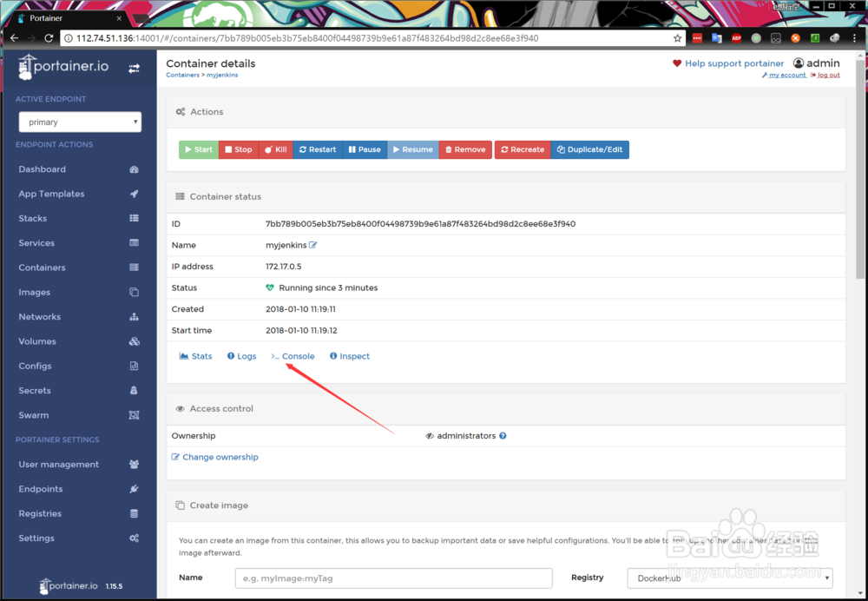868x601 pixels.
Task: Restart the myjenkins container
Action: [317, 149]
